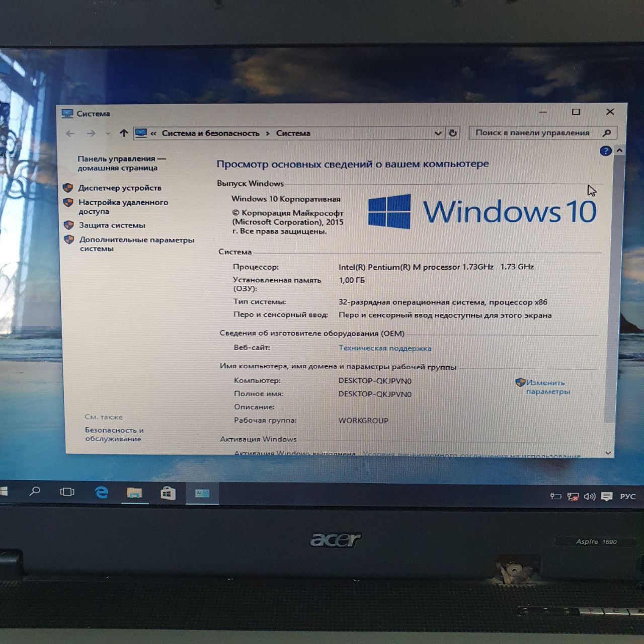Open Microsoft Store from the taskbar
Screen dimensions: 644x644
168,493
